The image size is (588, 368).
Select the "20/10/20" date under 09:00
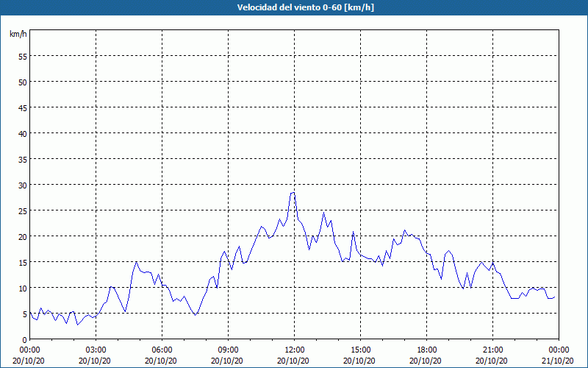pos(227,361)
